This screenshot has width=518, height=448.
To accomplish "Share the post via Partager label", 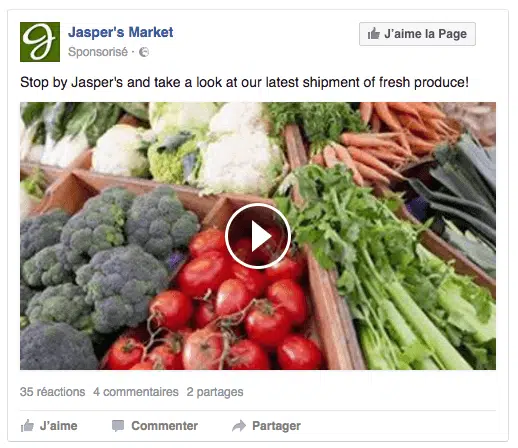I will pyautogui.click(x=276, y=426).
